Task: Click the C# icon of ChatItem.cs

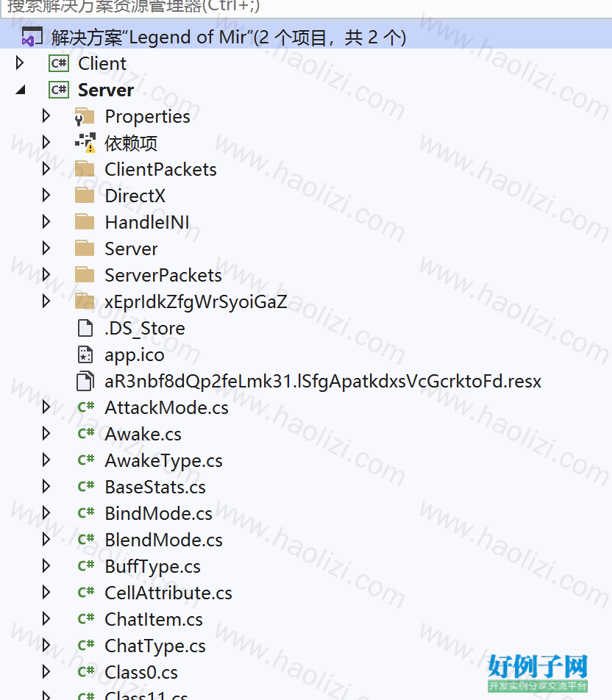Action: pyautogui.click(x=86, y=618)
